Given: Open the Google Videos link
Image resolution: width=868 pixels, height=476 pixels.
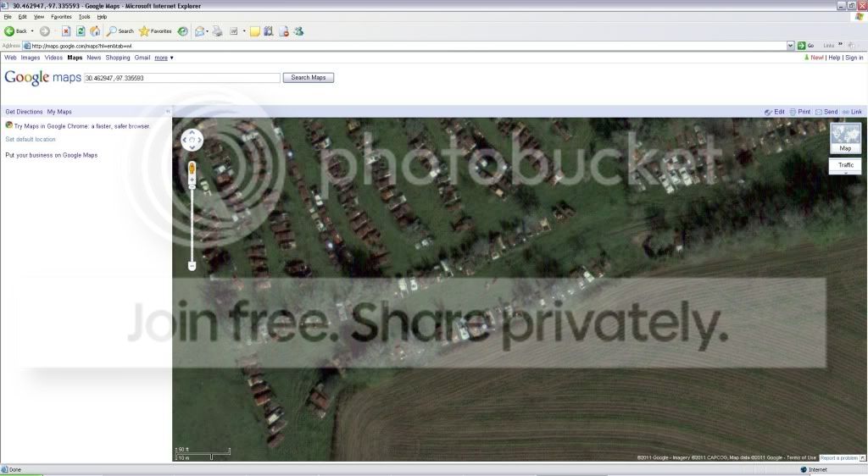Looking at the screenshot, I should click(x=53, y=58).
